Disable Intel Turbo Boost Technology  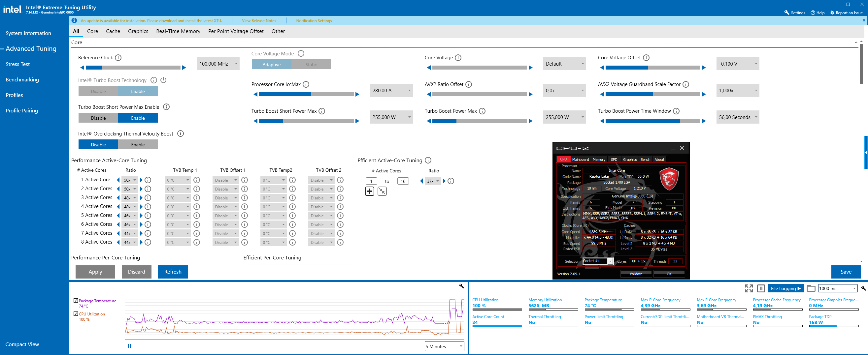click(98, 91)
